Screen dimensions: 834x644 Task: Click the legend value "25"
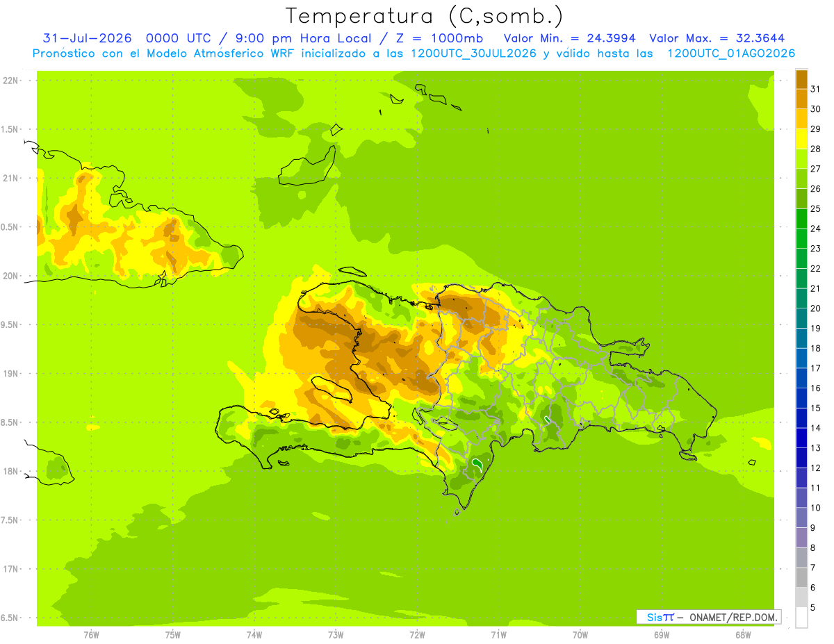click(816, 208)
